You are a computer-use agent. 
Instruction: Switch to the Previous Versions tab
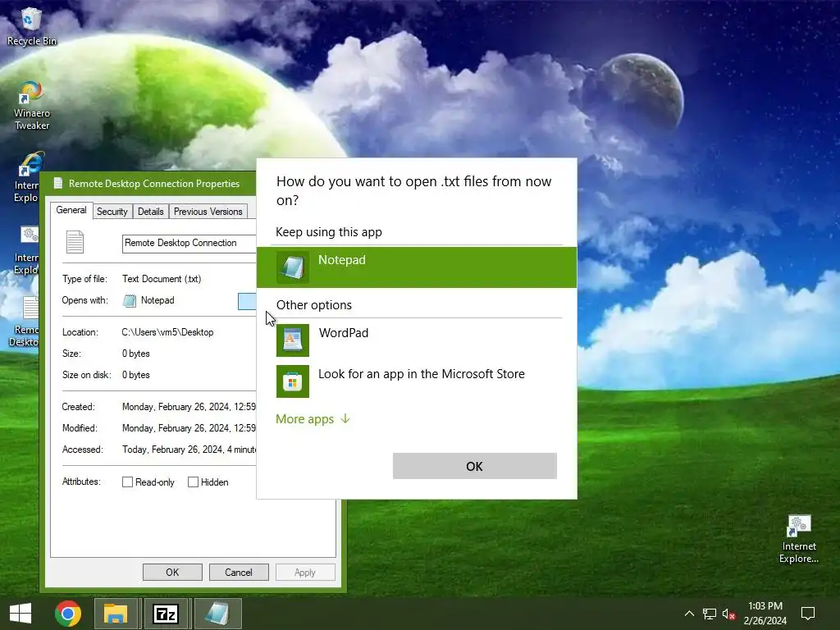pos(208,212)
